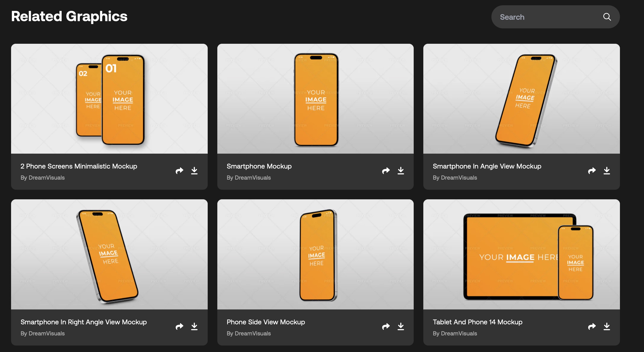Click DreamVisuals under Tablet And Phone 14 Mockup

[459, 333]
